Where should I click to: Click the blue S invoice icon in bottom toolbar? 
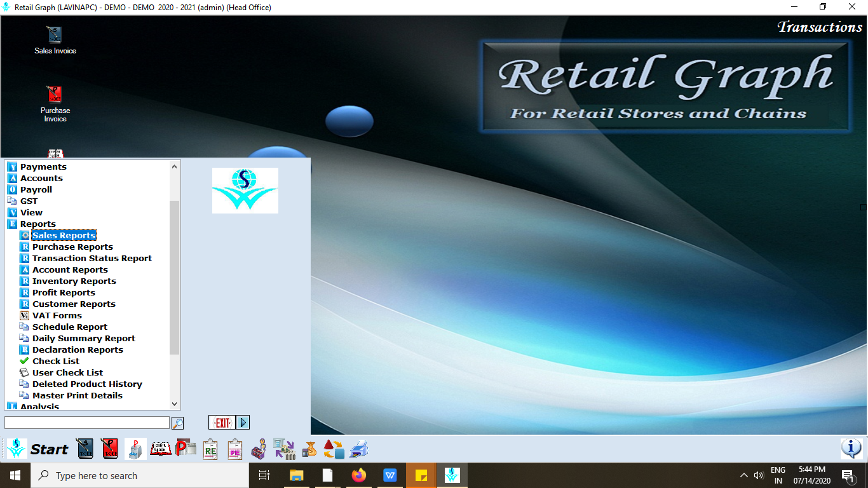(x=86, y=449)
